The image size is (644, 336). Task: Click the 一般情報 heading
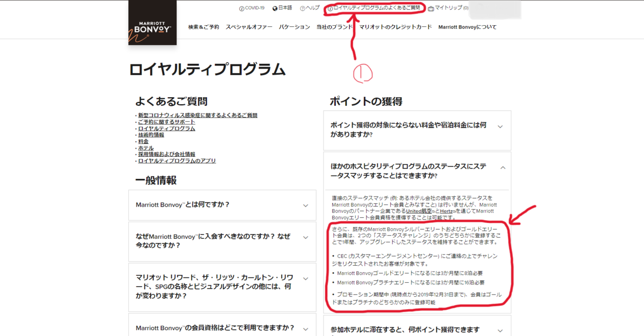pyautogui.click(x=156, y=180)
